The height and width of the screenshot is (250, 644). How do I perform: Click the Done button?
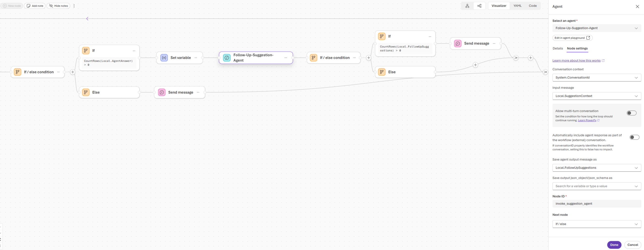(614, 245)
